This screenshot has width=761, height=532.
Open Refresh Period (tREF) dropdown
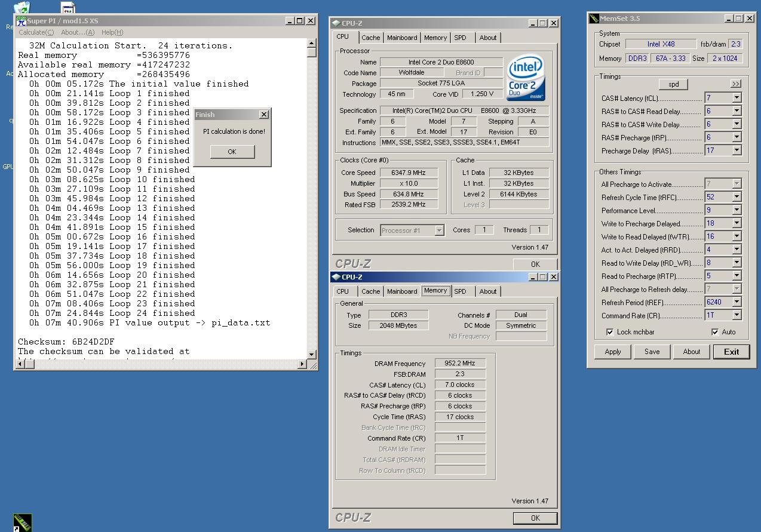[x=737, y=302]
